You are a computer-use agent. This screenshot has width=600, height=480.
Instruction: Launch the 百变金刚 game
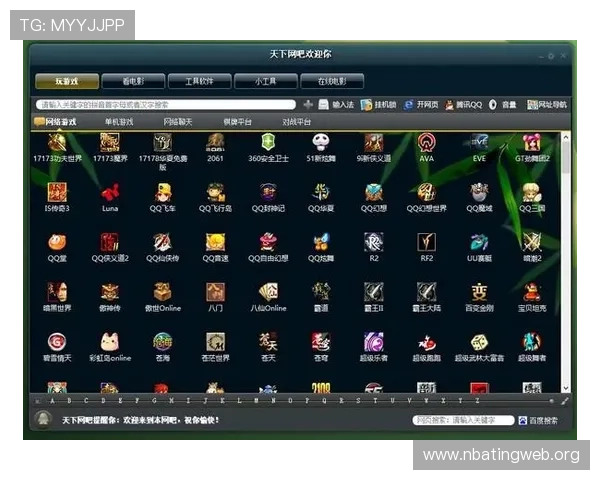pyautogui.click(x=479, y=297)
